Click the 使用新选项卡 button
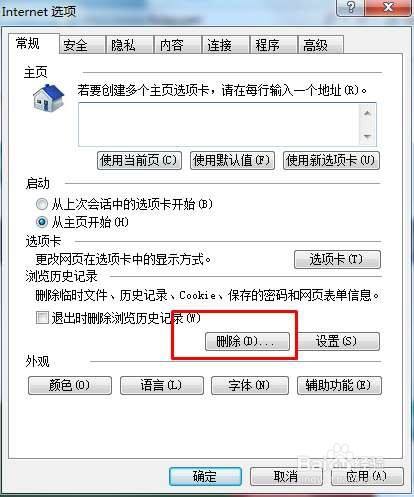 [x=331, y=161]
